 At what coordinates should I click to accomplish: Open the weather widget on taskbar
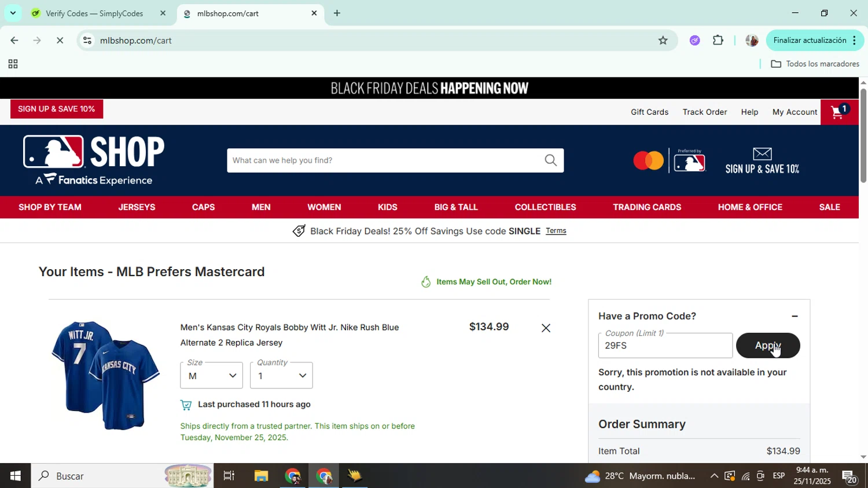pos(639,476)
